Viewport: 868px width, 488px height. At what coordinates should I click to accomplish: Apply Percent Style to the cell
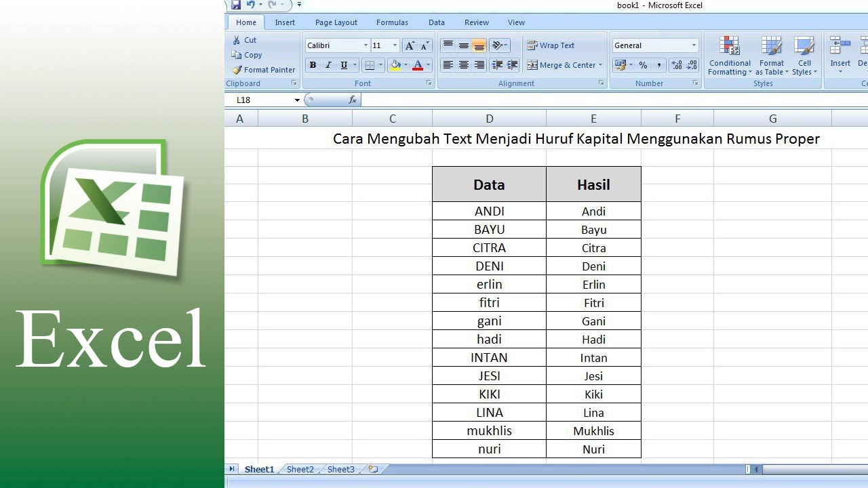[643, 65]
